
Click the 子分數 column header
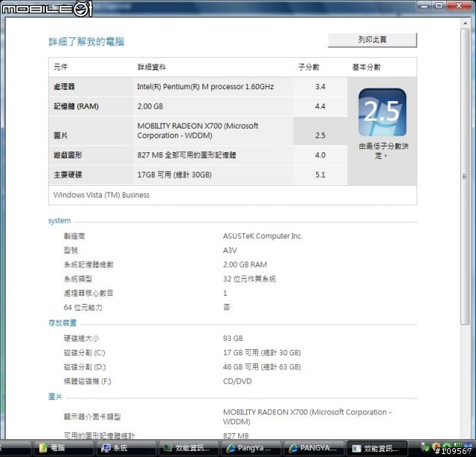pos(309,67)
